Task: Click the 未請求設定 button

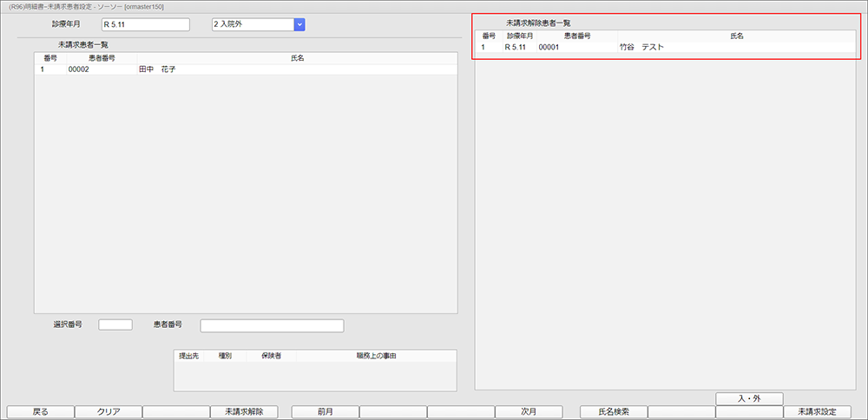Action: (x=817, y=412)
